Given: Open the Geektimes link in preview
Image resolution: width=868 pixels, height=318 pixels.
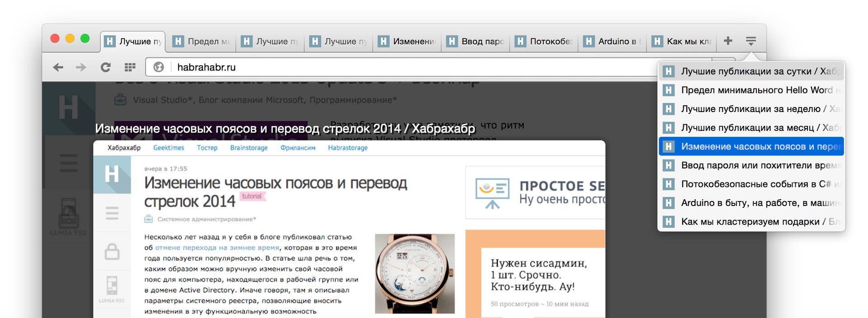Looking at the screenshot, I should click(x=169, y=148).
